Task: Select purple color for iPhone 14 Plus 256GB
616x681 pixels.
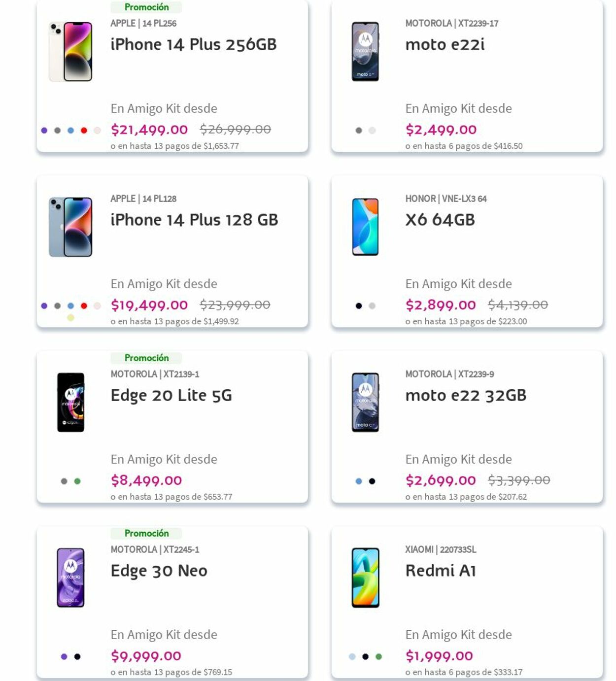Action: (44, 131)
